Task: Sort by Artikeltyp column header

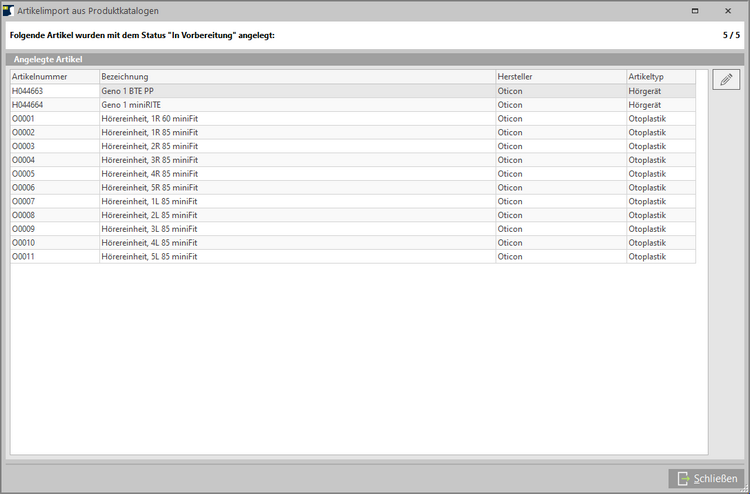Action: point(661,77)
